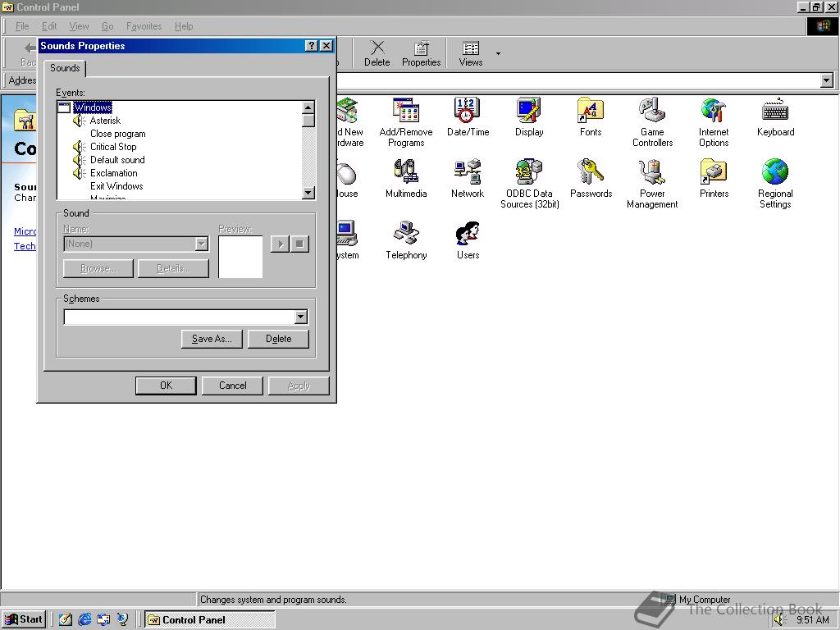Open the Favorites menu
Image resolution: width=840 pixels, height=630 pixels.
pyautogui.click(x=144, y=26)
